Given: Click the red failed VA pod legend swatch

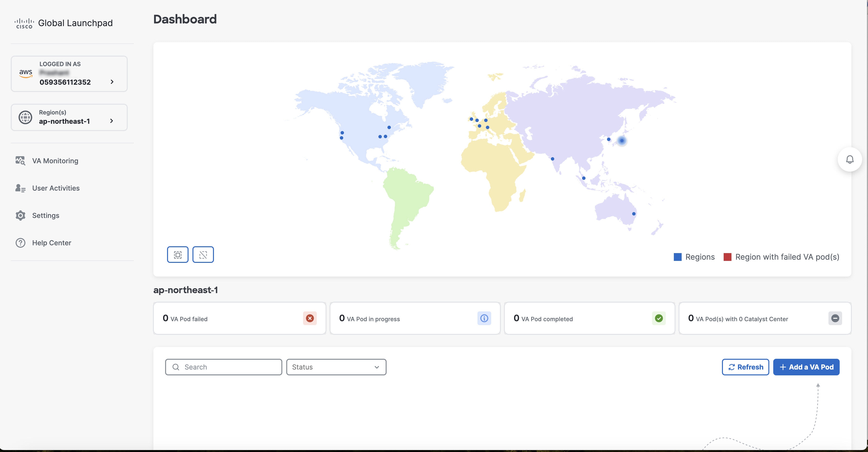Looking at the screenshot, I should tap(727, 257).
